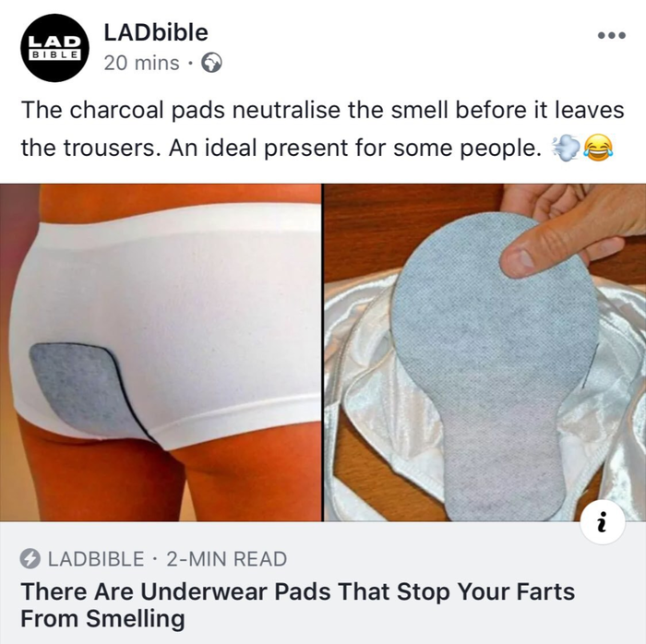Image resolution: width=646 pixels, height=644 pixels.
Task: Open the three-dot post options menu
Action: click(x=612, y=35)
